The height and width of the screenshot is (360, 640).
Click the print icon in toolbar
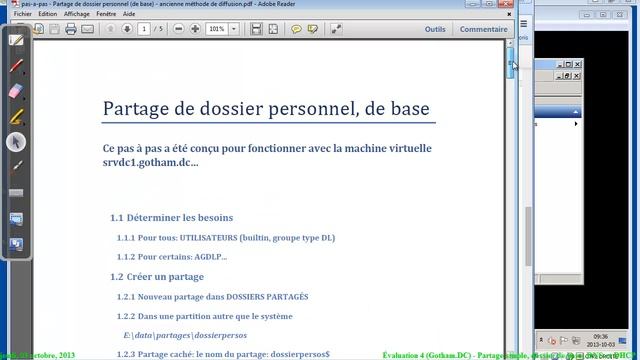(x=71, y=29)
